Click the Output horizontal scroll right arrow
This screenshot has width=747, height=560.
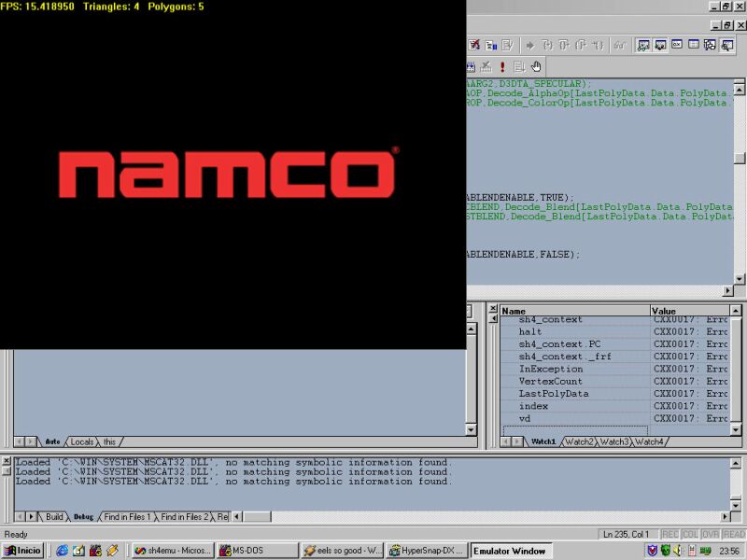pyautogui.click(x=726, y=517)
